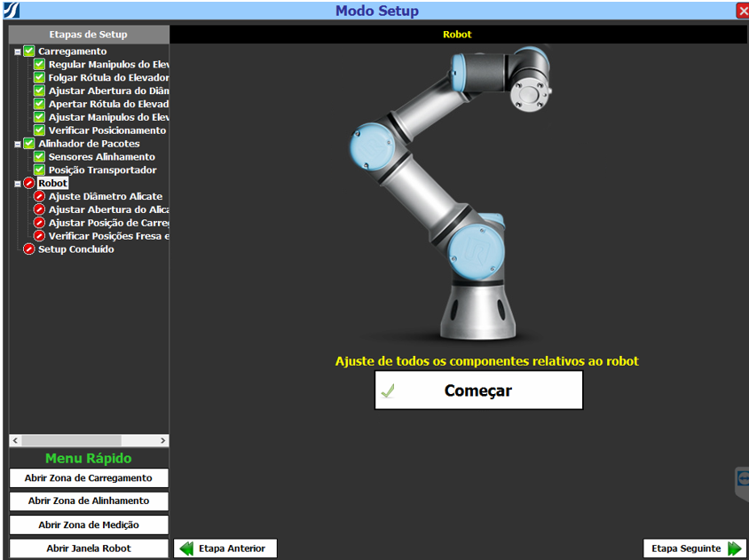Toggle the Carregamento checkbox
Screen dimensions: 749x560
[29, 52]
